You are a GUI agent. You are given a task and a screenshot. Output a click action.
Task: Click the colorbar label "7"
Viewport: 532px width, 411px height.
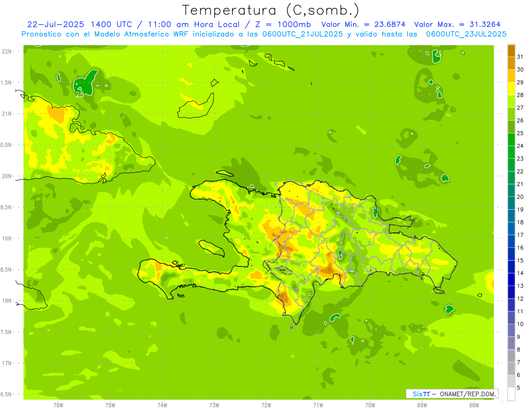point(519,362)
